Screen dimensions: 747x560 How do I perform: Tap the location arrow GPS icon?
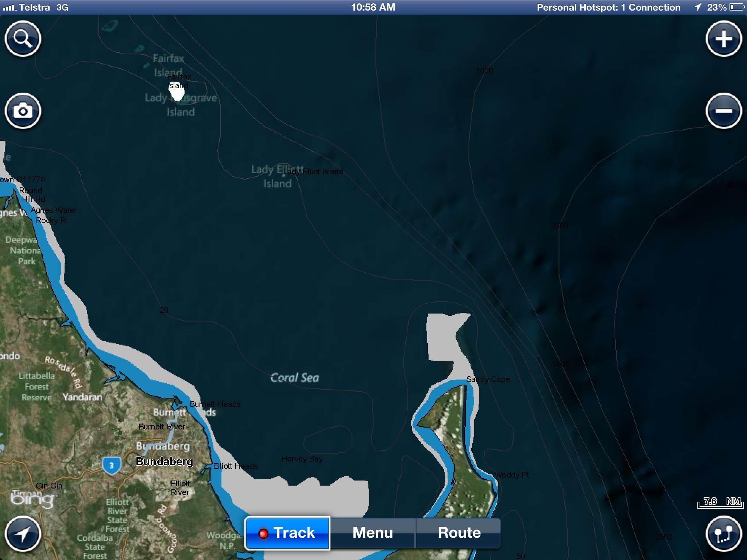click(x=23, y=534)
